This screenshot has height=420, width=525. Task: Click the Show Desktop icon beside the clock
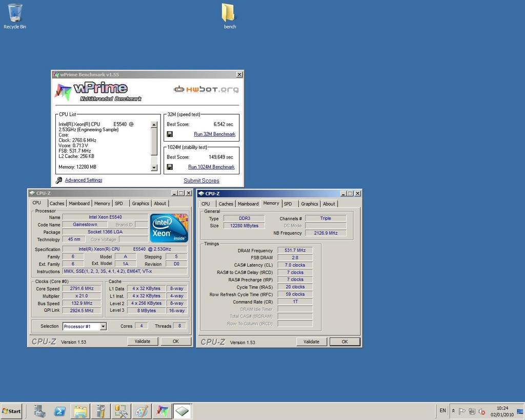click(x=520, y=411)
